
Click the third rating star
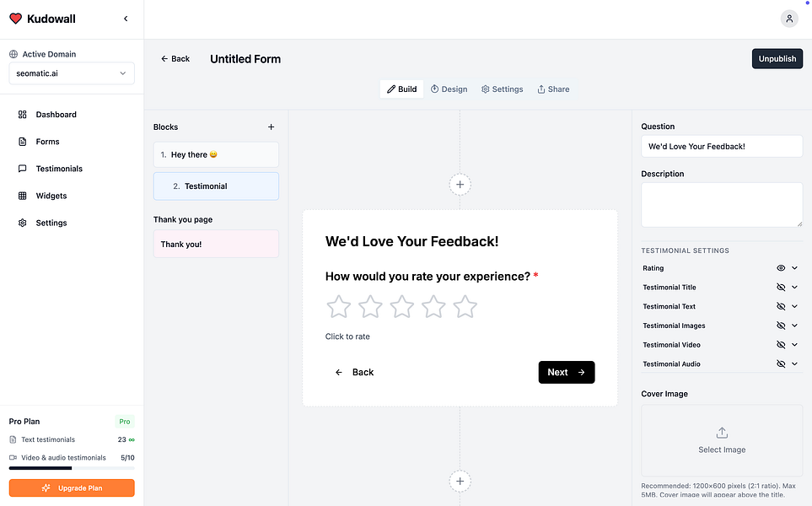pos(401,307)
